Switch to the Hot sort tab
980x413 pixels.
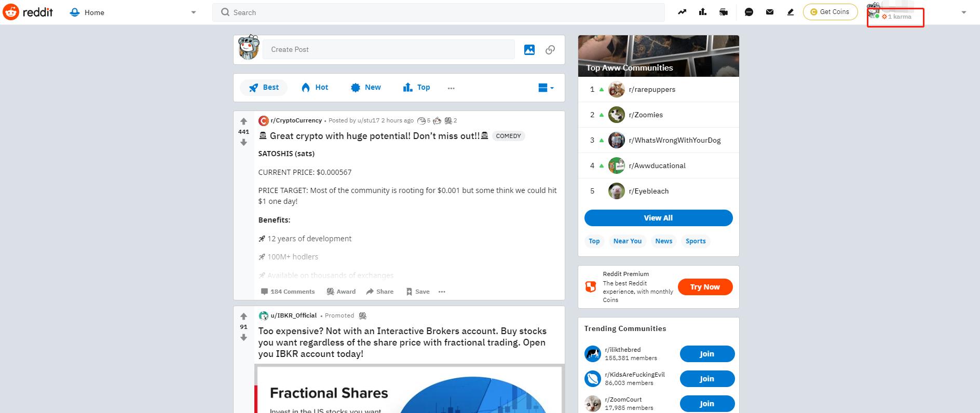coord(315,87)
